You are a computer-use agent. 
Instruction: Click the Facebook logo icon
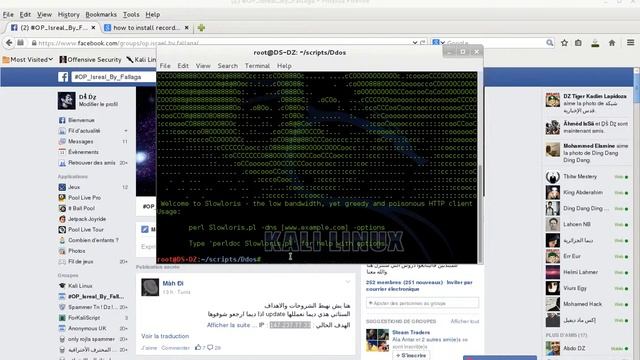(63, 77)
